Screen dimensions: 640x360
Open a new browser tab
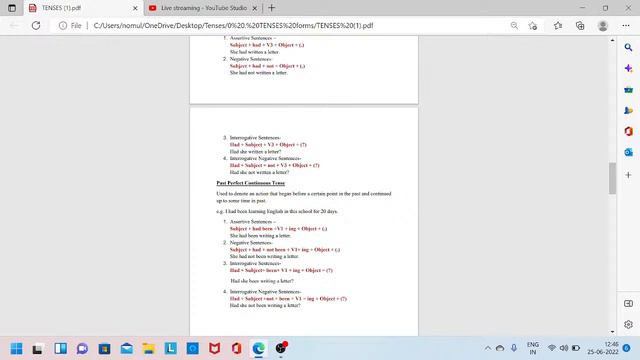coord(271,8)
